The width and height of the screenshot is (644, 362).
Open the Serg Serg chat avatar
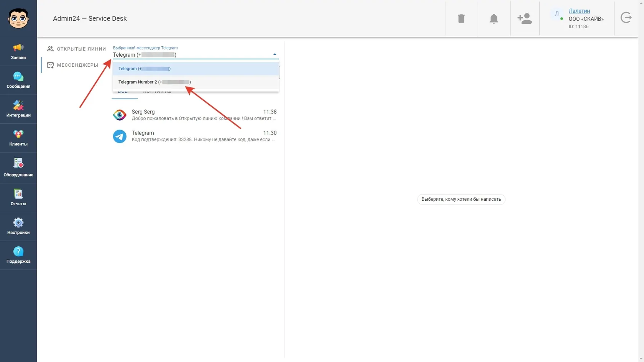pyautogui.click(x=120, y=115)
